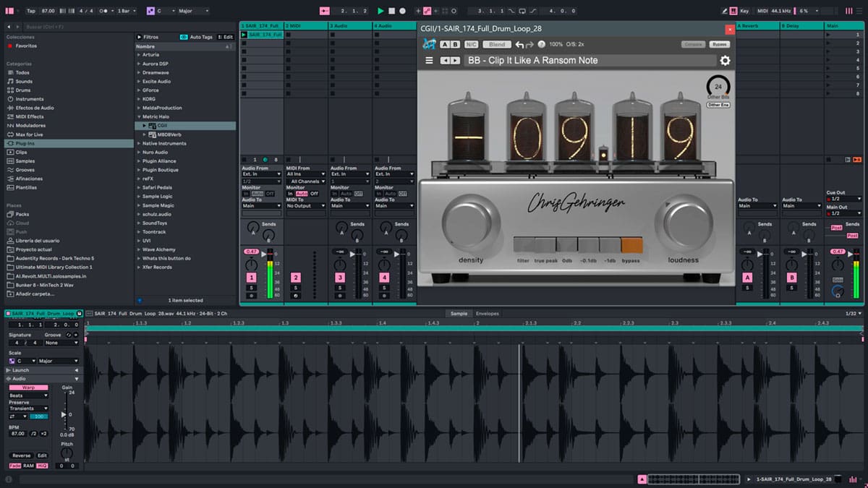
Task: Solo track 3 with its S button
Action: click(x=340, y=288)
